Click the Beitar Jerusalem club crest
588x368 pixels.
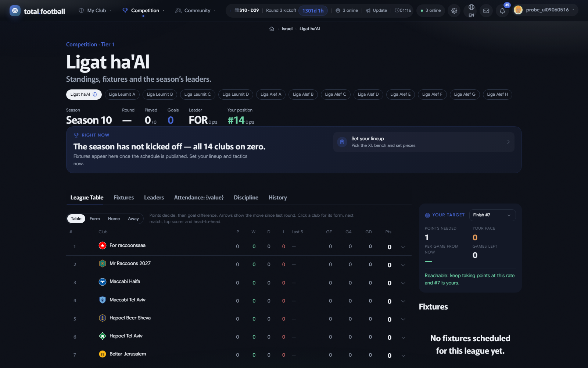[103, 354]
